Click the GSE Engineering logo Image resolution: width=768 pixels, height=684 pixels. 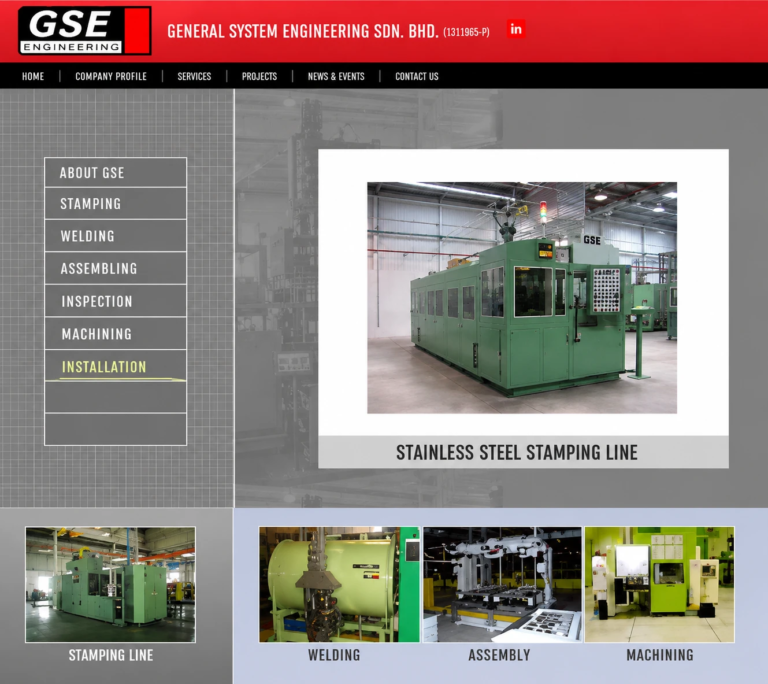click(x=85, y=30)
